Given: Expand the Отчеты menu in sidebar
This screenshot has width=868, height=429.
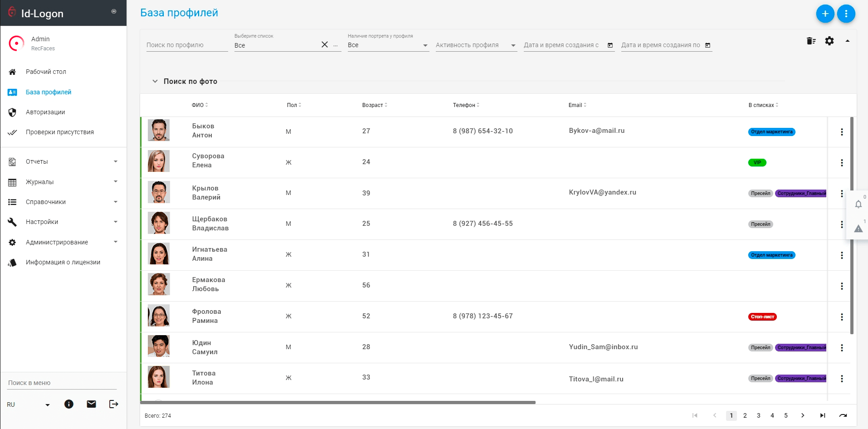Looking at the screenshot, I should pos(63,161).
